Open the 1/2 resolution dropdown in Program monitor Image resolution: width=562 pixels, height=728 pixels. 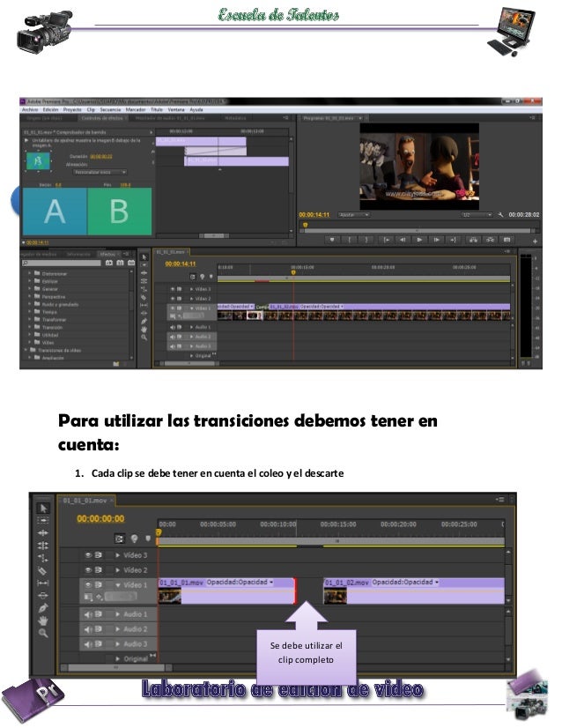(477, 215)
